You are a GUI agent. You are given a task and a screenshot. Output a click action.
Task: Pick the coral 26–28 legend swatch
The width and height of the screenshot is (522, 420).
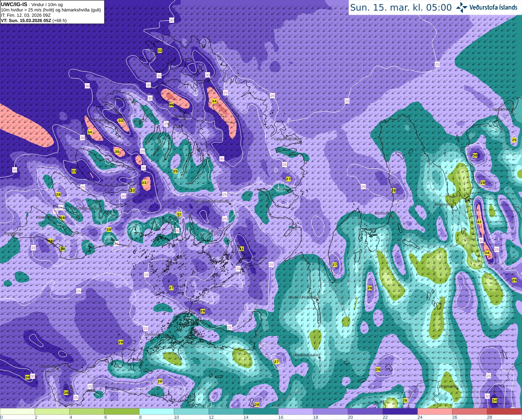[470, 411]
